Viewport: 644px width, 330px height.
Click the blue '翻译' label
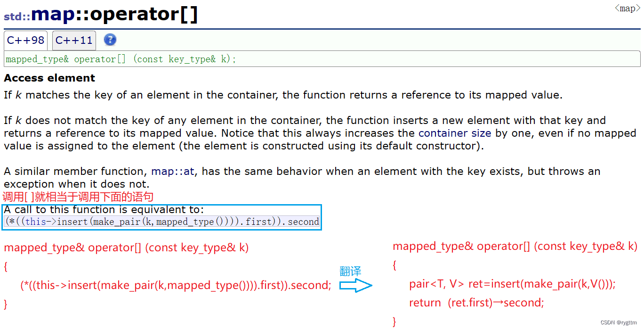click(350, 271)
